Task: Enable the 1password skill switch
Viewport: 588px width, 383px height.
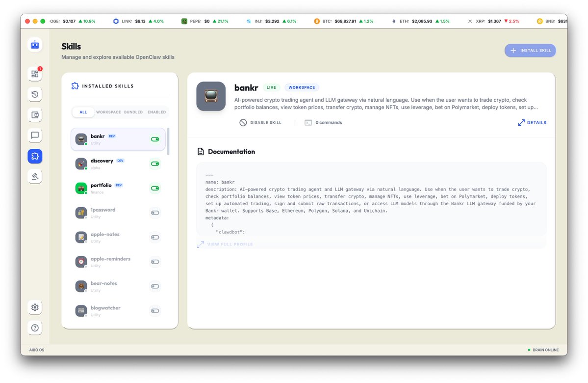Action: 155,213
